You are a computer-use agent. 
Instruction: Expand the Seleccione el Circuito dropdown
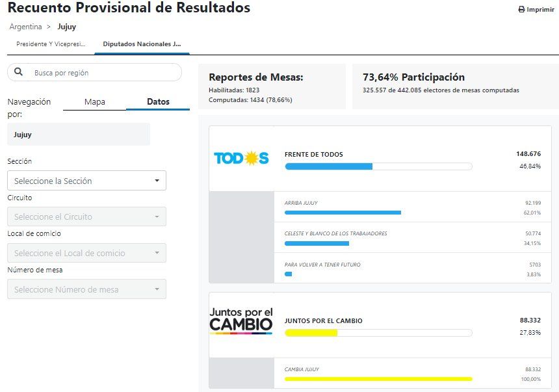point(86,216)
